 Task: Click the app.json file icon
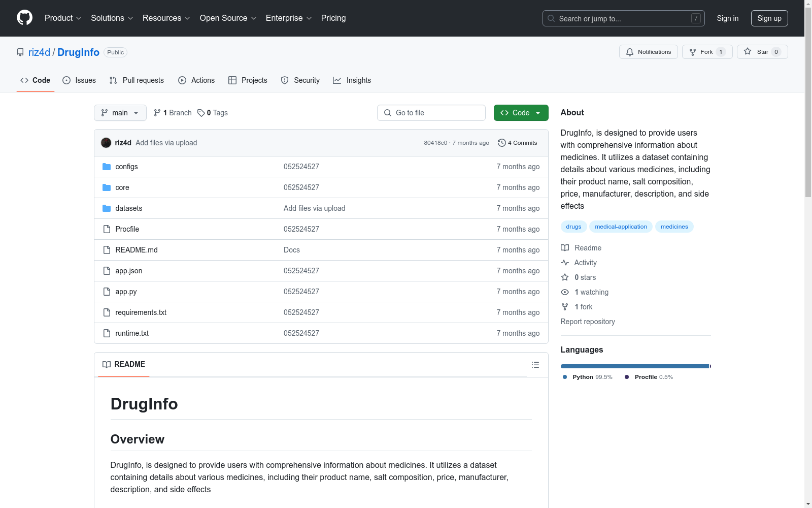coord(107,271)
